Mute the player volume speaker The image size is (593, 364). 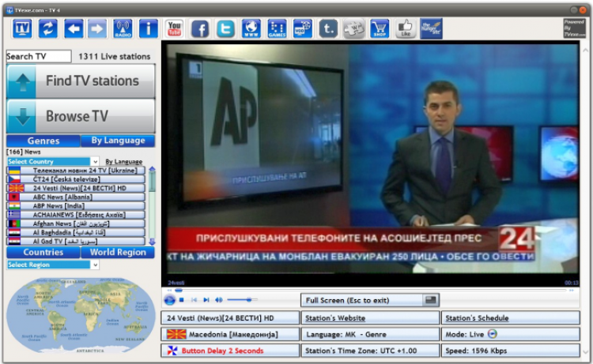point(219,300)
